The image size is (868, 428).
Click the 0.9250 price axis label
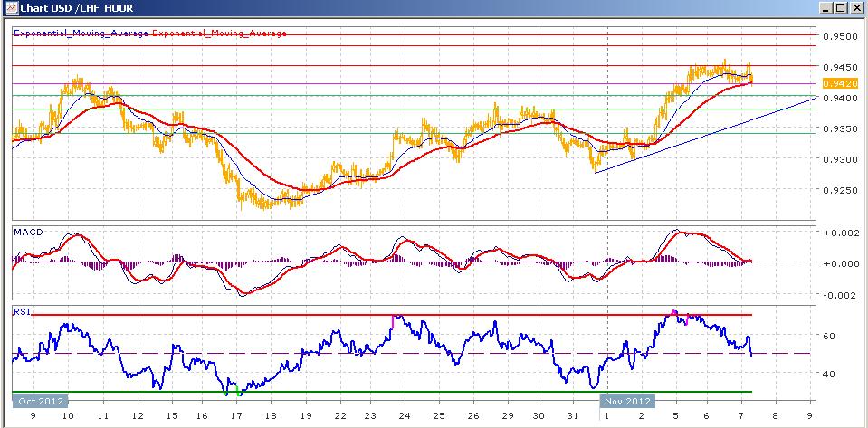point(840,190)
